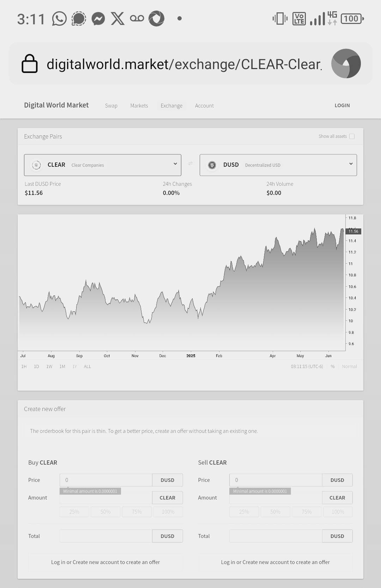Open the X notification icon
381x588 pixels.
(x=117, y=19)
